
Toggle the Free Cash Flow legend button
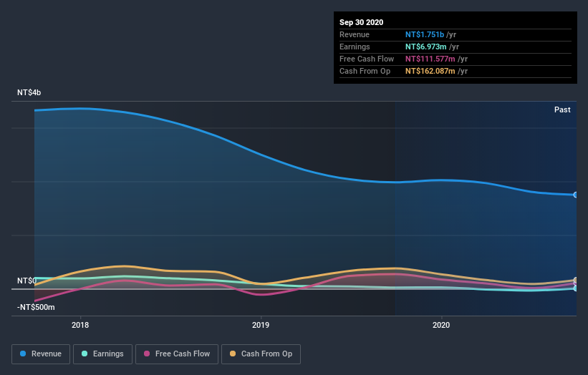coord(177,354)
